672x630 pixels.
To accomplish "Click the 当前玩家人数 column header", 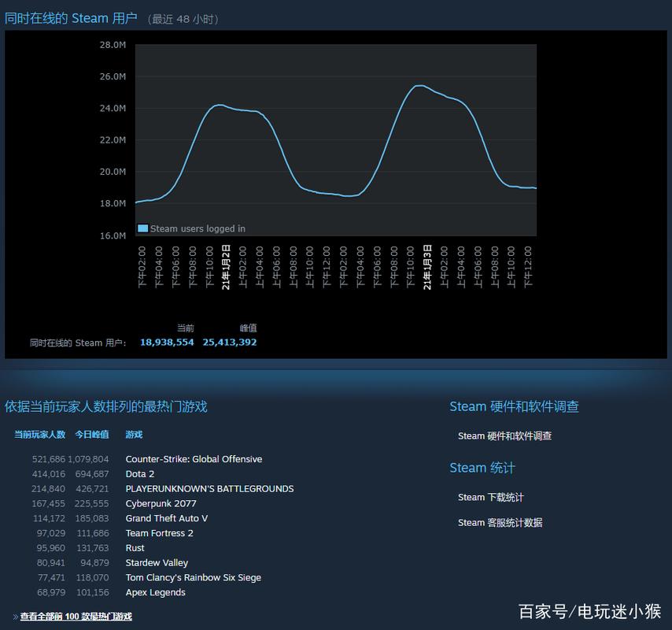I will [39, 435].
